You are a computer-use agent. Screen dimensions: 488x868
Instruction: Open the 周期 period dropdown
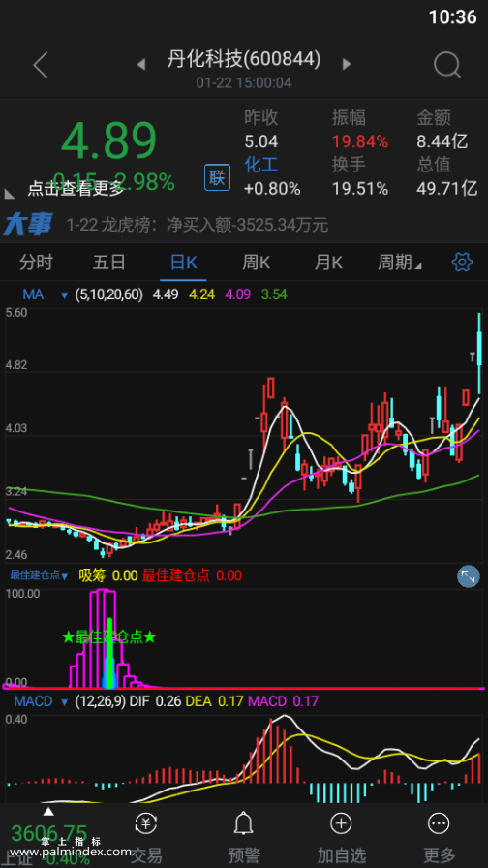[x=400, y=263]
